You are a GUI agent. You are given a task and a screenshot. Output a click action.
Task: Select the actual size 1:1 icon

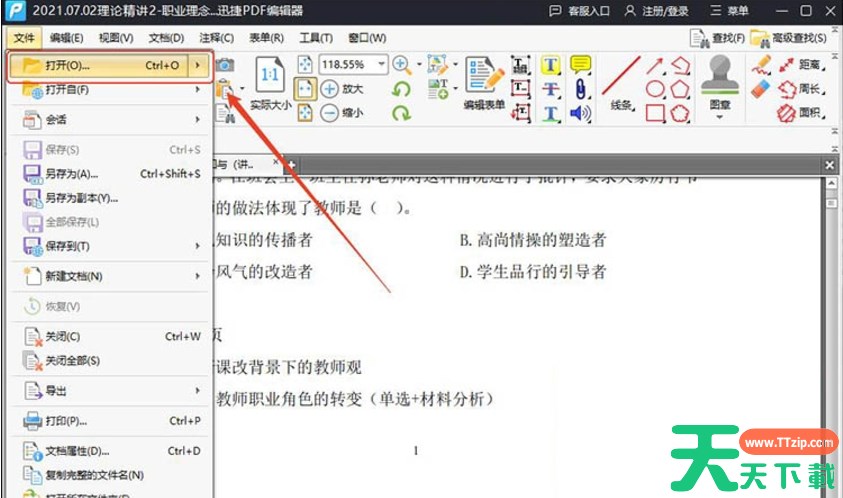(x=269, y=75)
